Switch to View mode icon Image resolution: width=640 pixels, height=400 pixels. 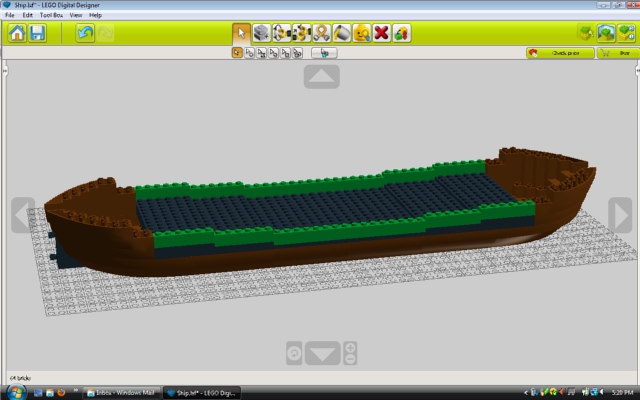click(x=606, y=33)
